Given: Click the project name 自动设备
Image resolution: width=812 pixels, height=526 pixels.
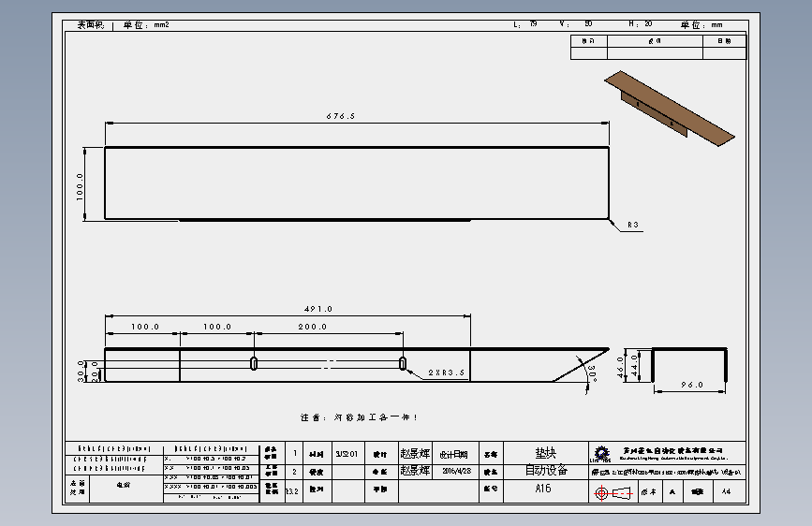Looking at the screenshot, I should click(x=546, y=470).
